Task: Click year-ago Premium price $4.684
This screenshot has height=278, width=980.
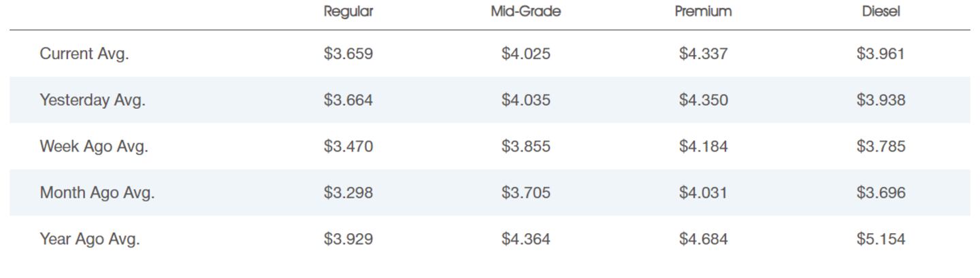Action: [x=703, y=239]
